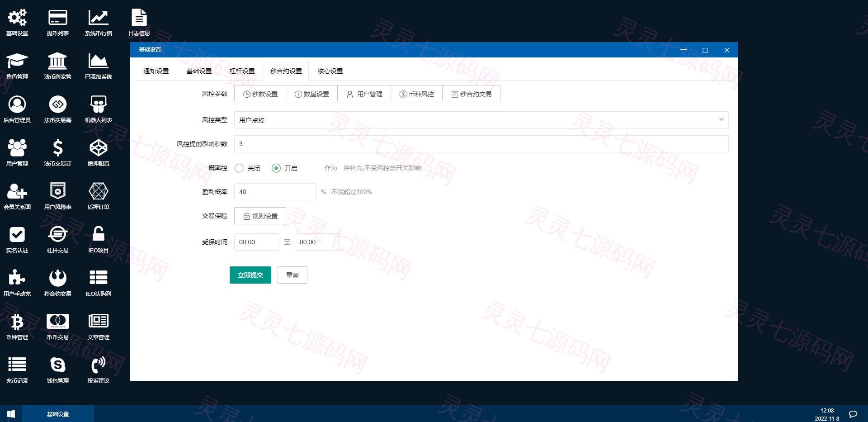This screenshot has height=422, width=868.
Task: Click the 受保时间 start time field
Action: [257, 242]
